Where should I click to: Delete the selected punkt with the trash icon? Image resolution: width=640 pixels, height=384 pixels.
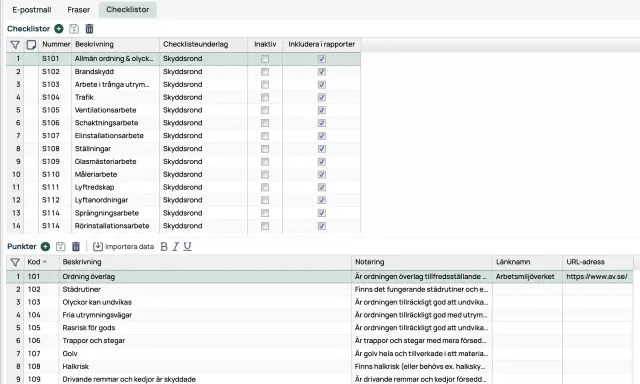tap(76, 246)
